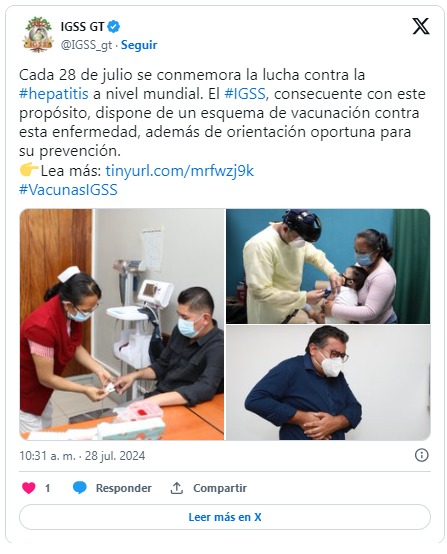Viewport: 447px width, 554px height.
Task: Click the share upload arrow icon
Action: (177, 488)
